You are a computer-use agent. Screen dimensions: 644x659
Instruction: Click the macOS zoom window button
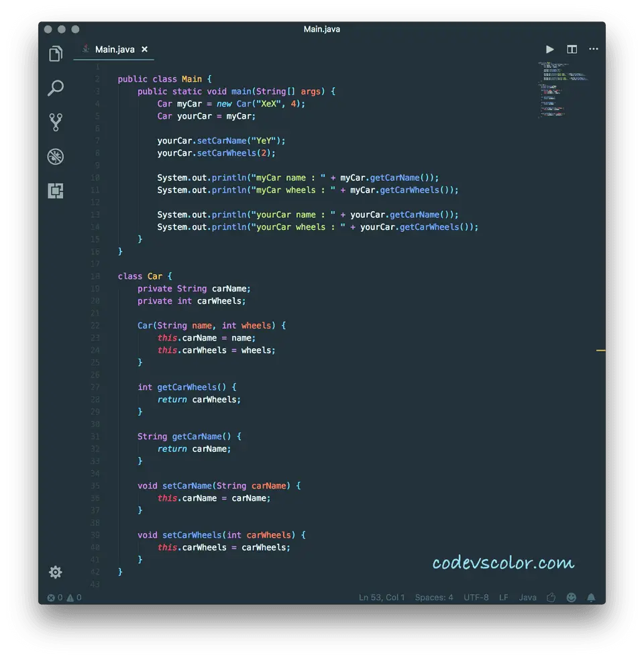tap(75, 29)
